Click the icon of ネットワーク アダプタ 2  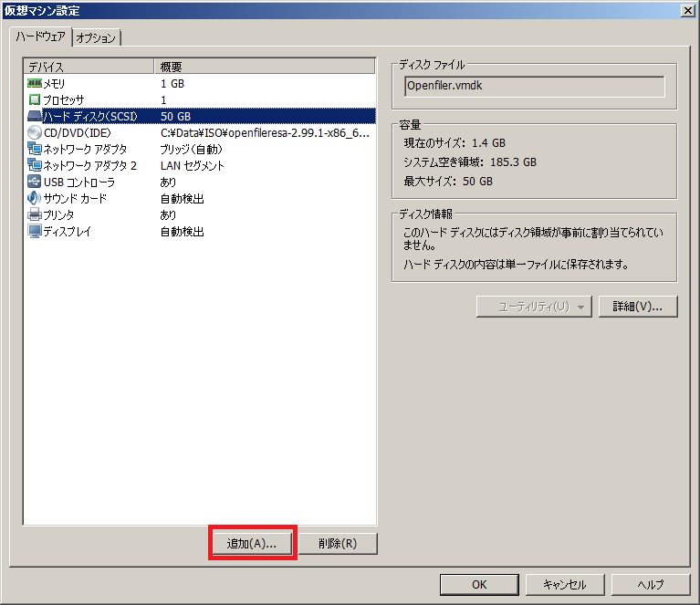[35, 165]
